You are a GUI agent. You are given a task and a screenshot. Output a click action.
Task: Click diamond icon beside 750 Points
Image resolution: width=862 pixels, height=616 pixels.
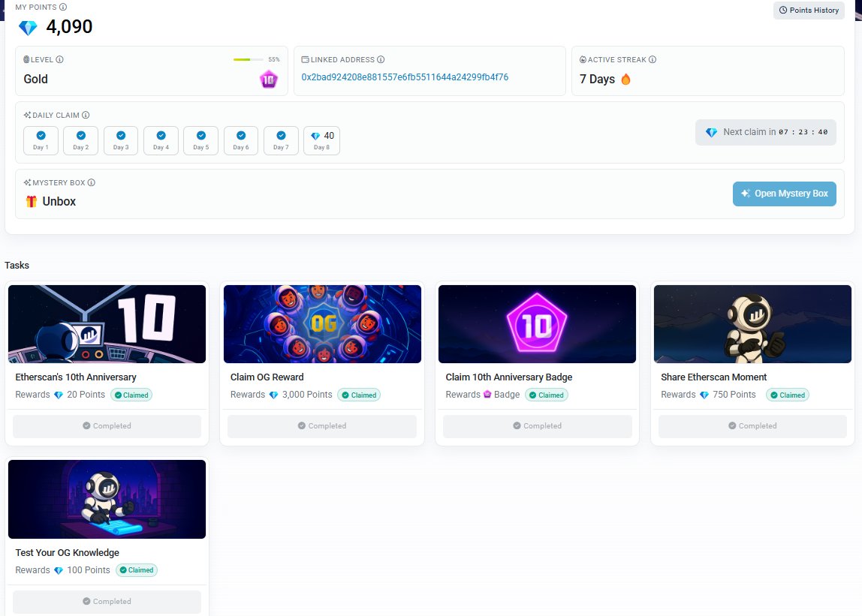(704, 395)
